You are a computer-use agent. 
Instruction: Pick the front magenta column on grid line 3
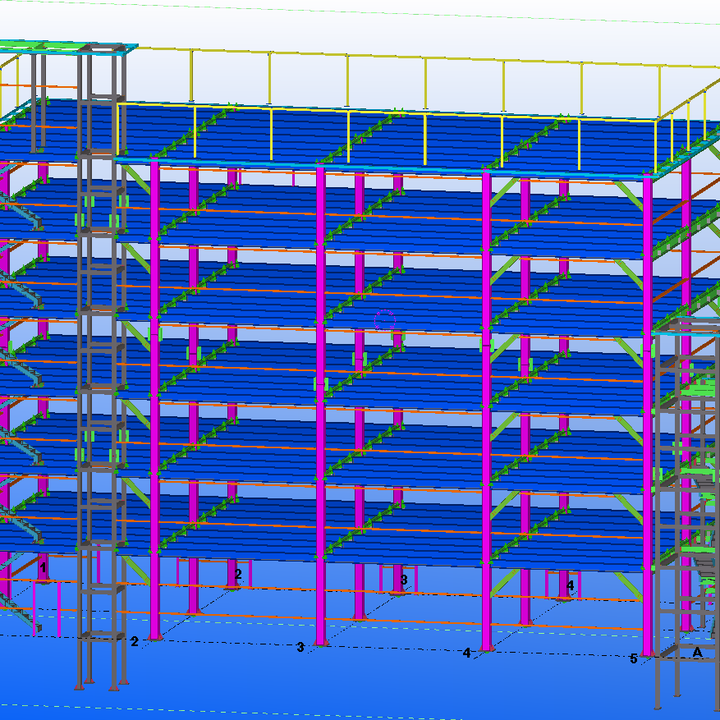(x=321, y=406)
